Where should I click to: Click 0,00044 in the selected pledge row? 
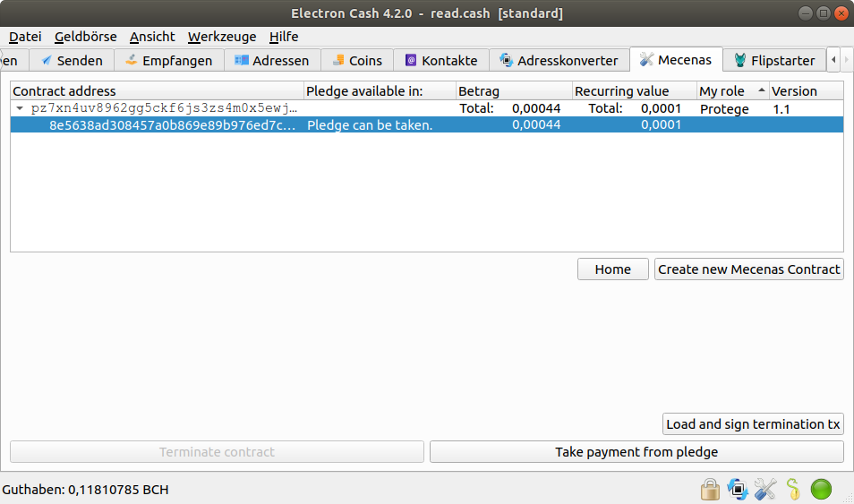tap(536, 124)
